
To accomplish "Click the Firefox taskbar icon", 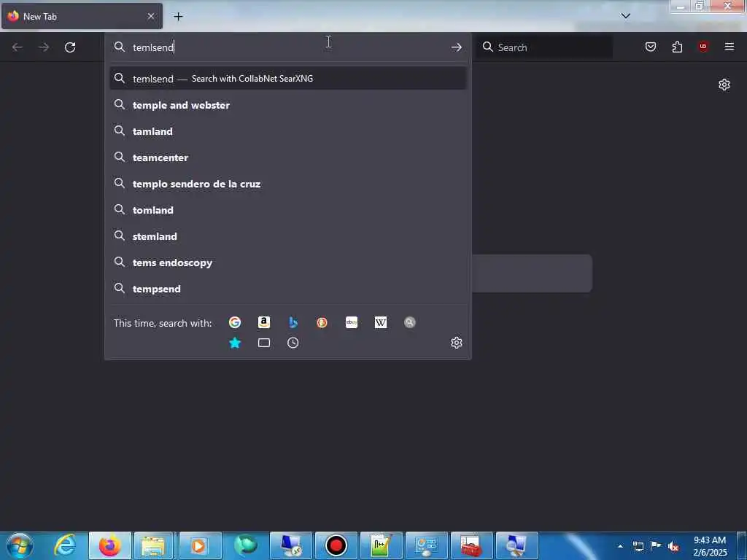I will (x=110, y=545).
